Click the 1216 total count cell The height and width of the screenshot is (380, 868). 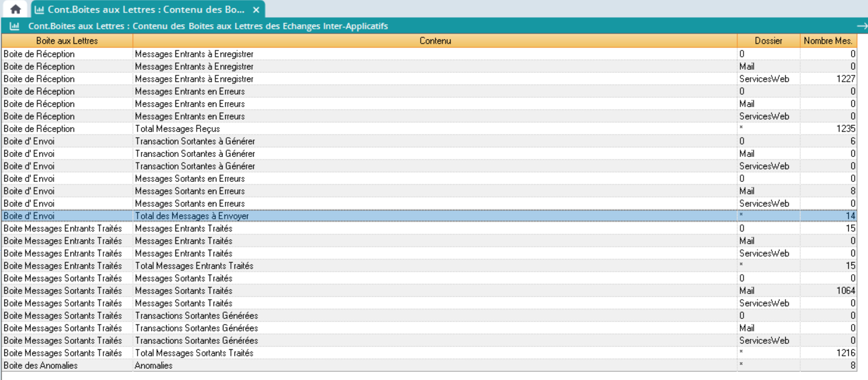click(846, 353)
